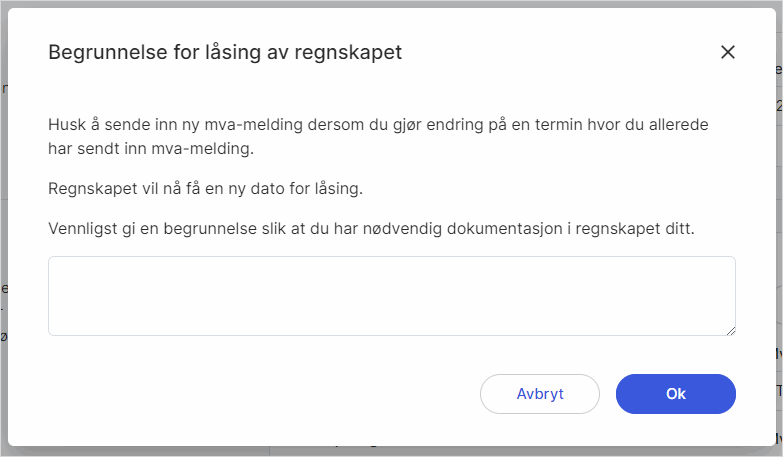Click the empty reason text area
This screenshot has width=783, height=457.
[391, 295]
